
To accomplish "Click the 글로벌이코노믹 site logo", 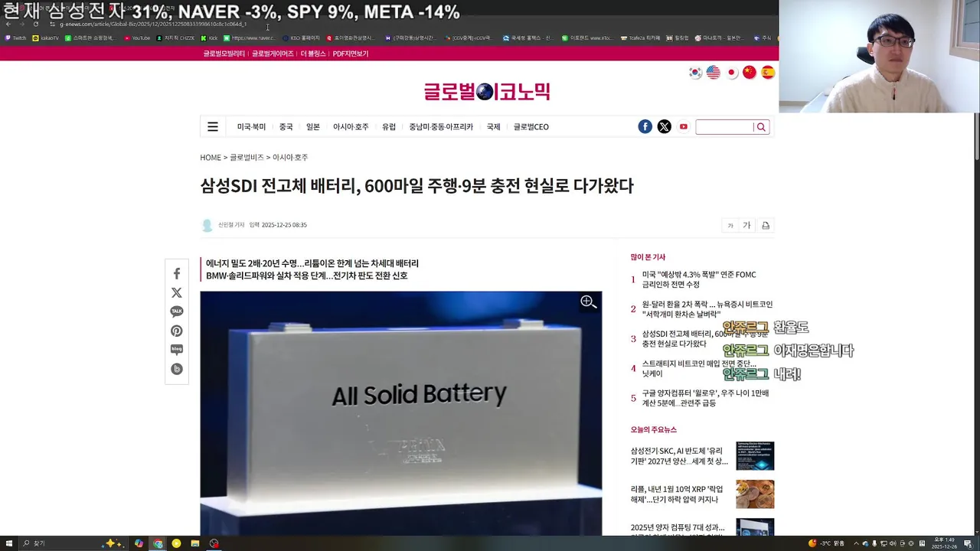I will [487, 92].
